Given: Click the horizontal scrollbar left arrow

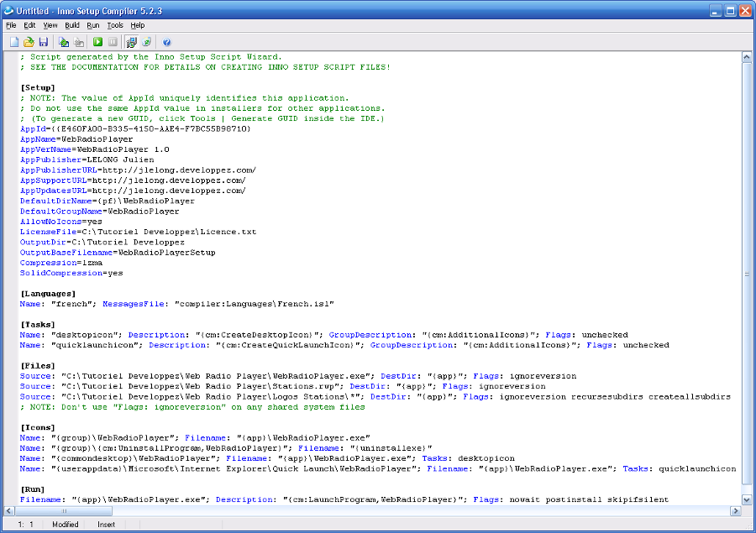Looking at the screenshot, I should pyautogui.click(x=10, y=511).
